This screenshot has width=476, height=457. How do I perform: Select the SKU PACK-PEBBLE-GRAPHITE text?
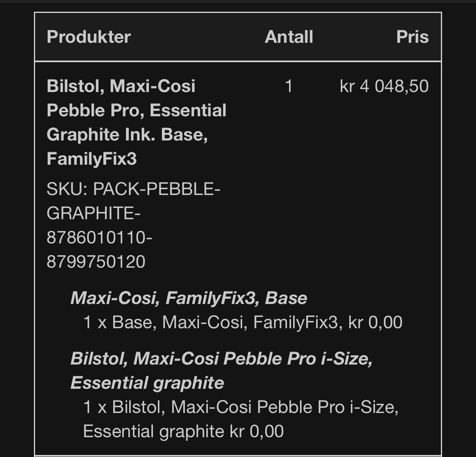pos(133,201)
